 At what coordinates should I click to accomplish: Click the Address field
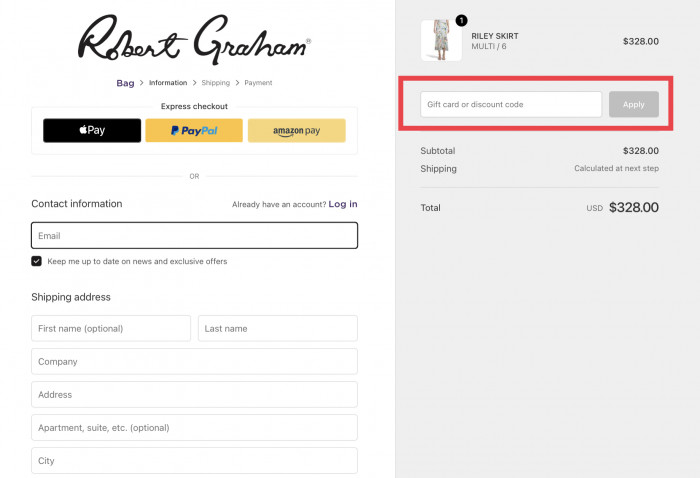pos(194,395)
